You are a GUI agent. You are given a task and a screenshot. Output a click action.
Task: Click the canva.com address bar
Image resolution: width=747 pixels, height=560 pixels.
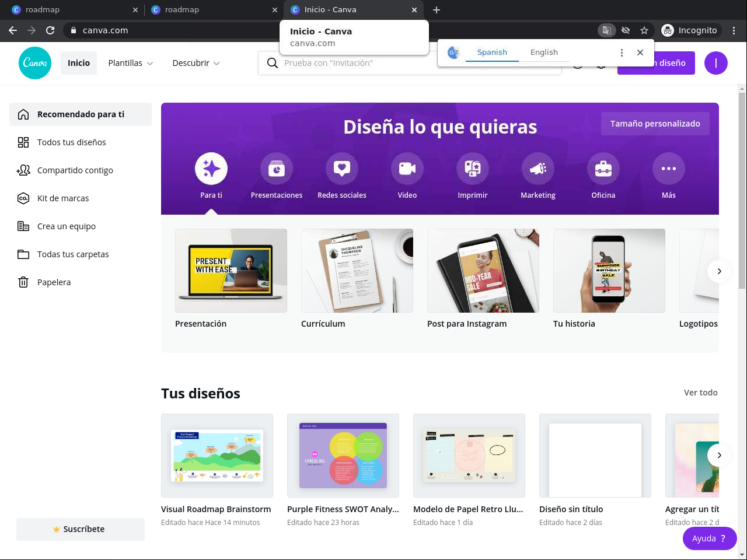(330, 30)
